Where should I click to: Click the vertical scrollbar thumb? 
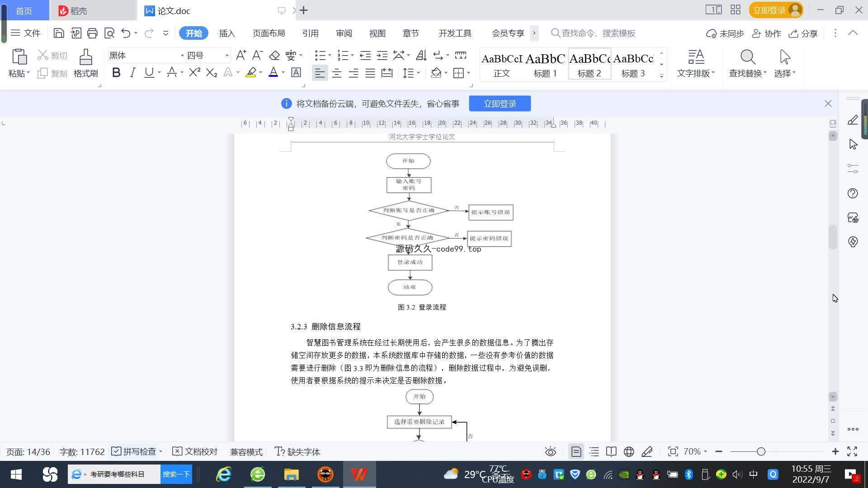[833, 237]
